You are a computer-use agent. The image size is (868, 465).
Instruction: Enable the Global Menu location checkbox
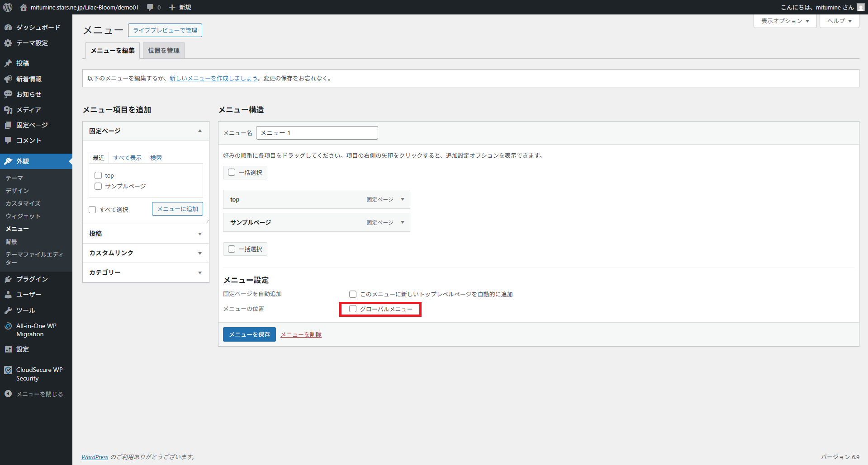pos(353,309)
